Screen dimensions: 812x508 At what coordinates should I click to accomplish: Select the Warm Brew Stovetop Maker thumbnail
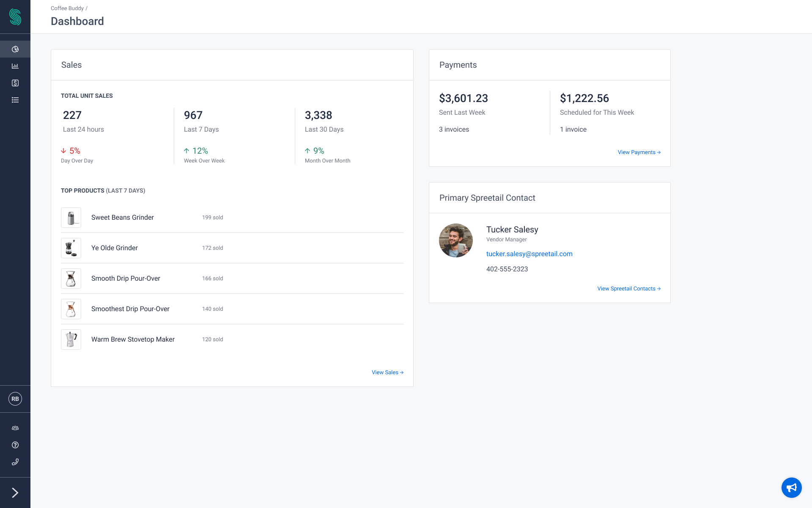(71, 340)
